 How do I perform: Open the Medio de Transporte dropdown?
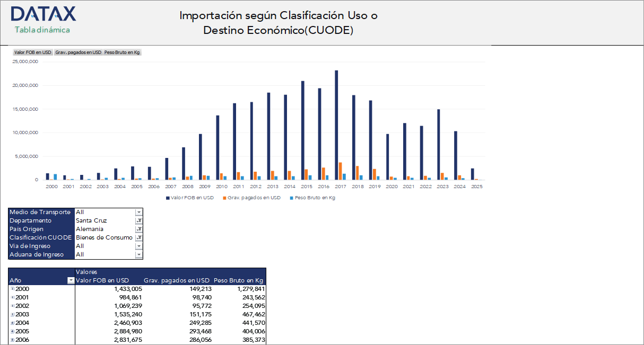click(x=138, y=212)
